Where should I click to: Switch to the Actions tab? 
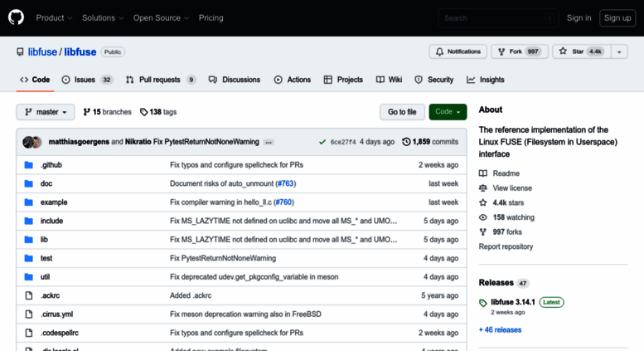(x=293, y=80)
